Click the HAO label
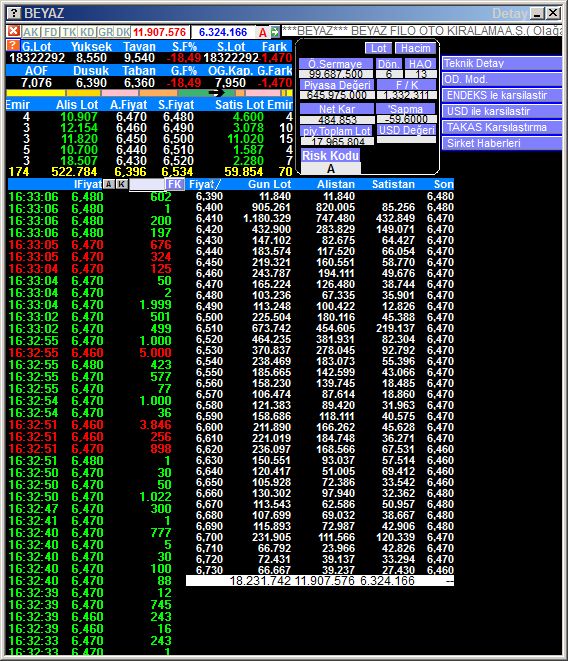The height and width of the screenshot is (661, 568). (420, 64)
